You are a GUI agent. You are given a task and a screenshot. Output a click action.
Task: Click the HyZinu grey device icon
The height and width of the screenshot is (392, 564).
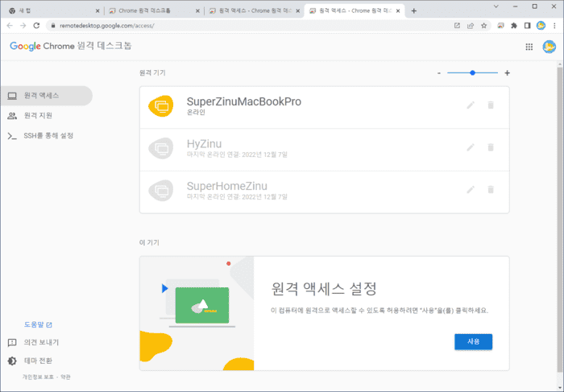(x=161, y=148)
